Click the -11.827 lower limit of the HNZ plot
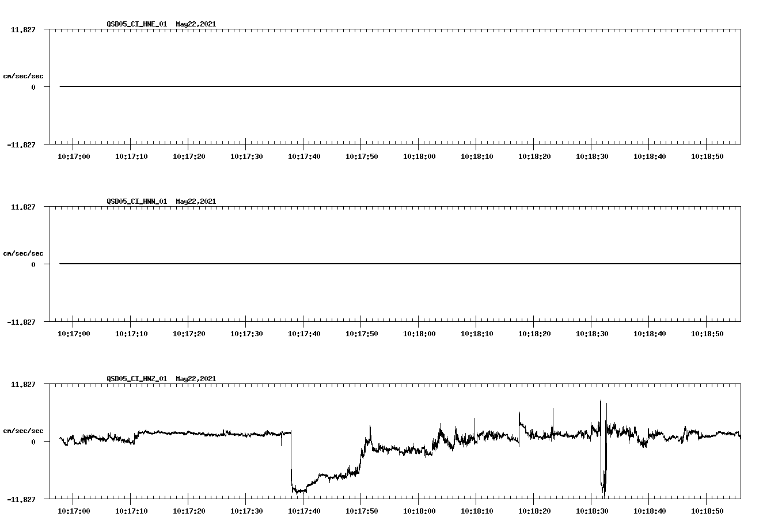Viewport: 782px width, 532px height. [x=21, y=499]
